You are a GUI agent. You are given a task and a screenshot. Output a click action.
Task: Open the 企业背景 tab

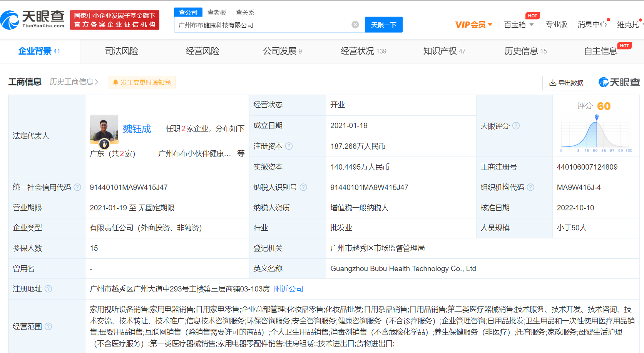point(39,51)
